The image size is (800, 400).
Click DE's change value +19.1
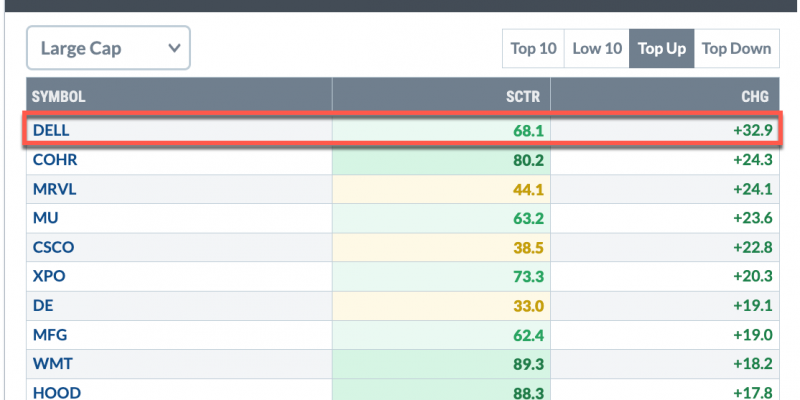[753, 306]
